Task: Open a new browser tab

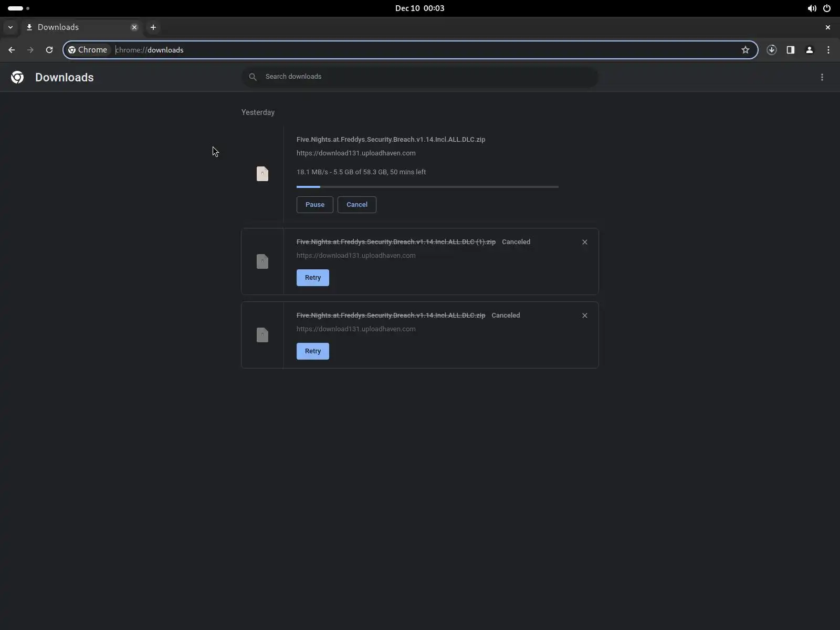Action: (153, 27)
